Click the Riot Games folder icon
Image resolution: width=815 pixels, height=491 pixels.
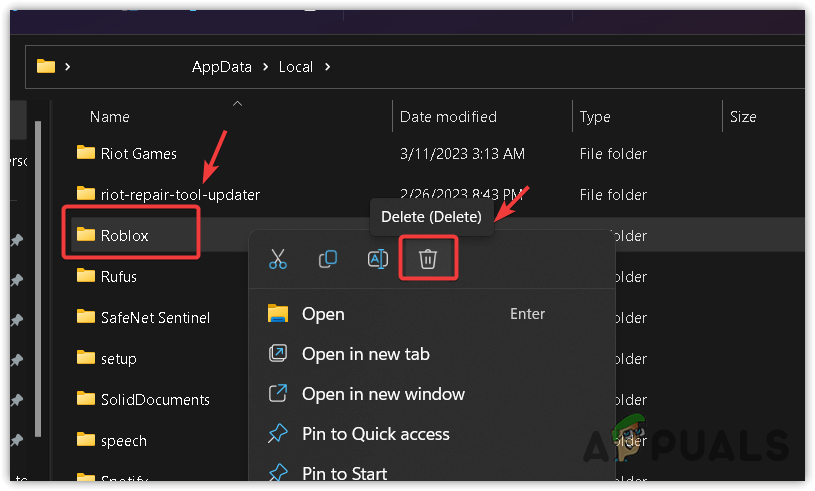[x=85, y=154]
